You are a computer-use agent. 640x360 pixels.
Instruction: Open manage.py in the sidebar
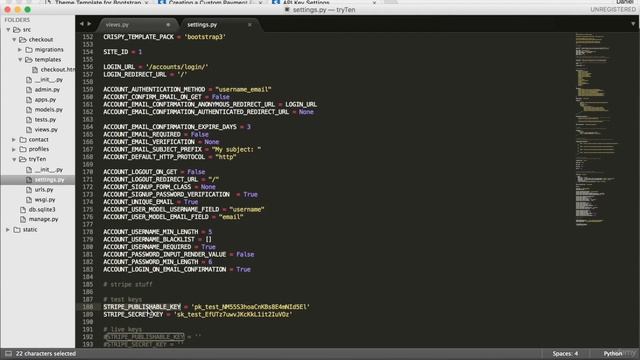click(x=43, y=220)
